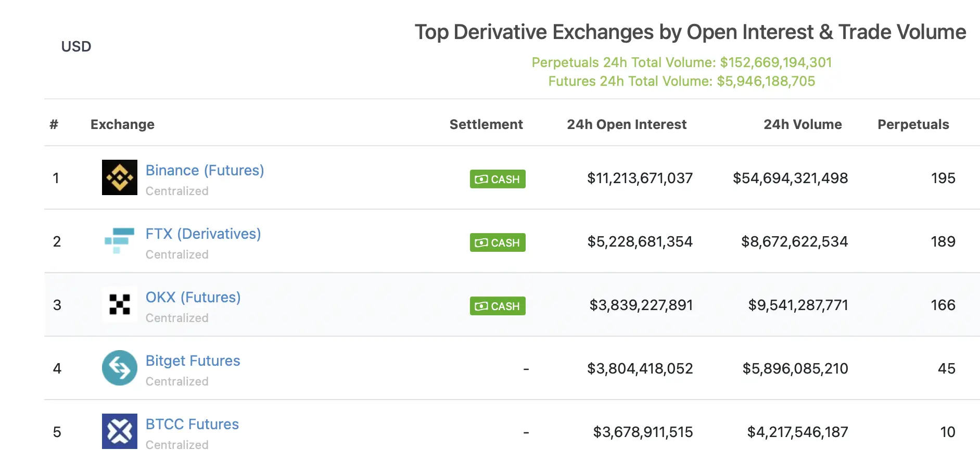This screenshot has height=462, width=980.
Task: Click the page title Top Derivative Exchanges
Action: (x=690, y=32)
